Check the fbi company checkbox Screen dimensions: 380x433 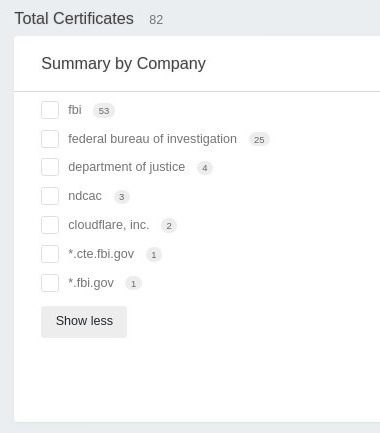pos(50,110)
